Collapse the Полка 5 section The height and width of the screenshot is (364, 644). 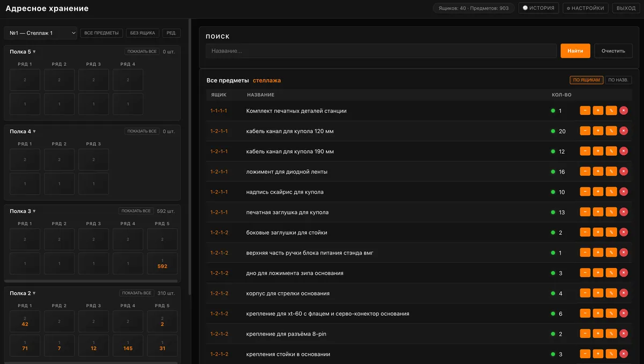coord(23,52)
